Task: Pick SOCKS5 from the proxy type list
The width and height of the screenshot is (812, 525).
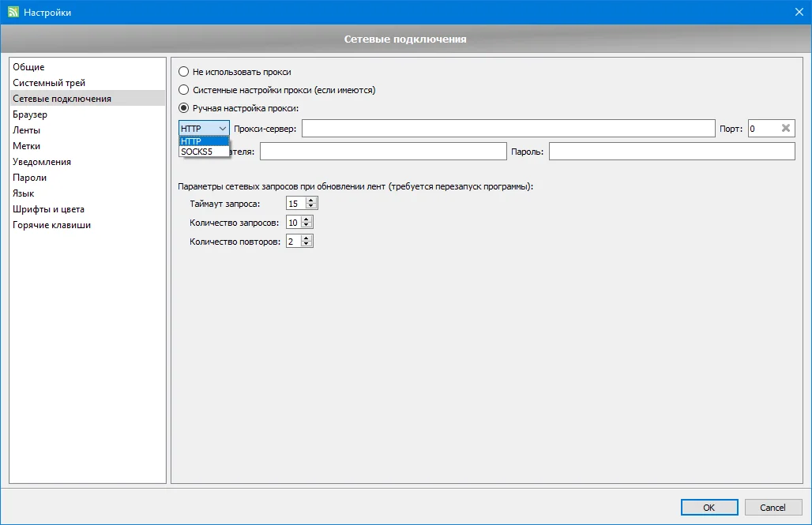Action: pyautogui.click(x=197, y=152)
